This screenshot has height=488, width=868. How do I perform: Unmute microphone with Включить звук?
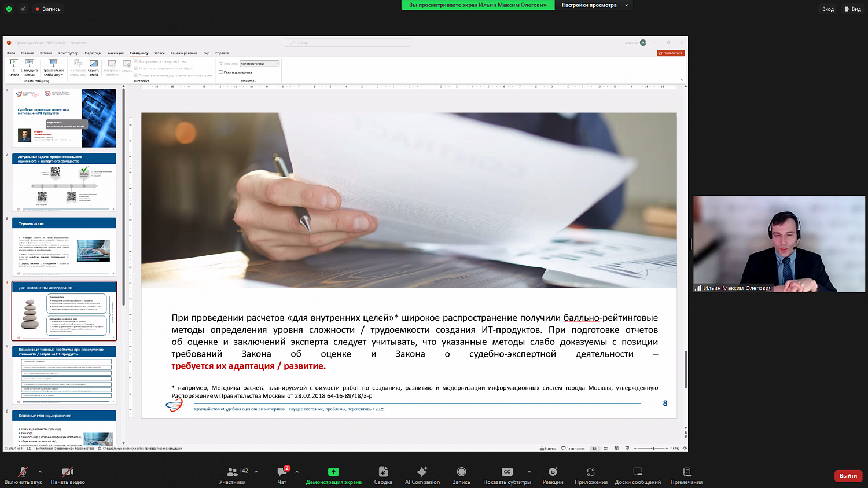click(23, 475)
